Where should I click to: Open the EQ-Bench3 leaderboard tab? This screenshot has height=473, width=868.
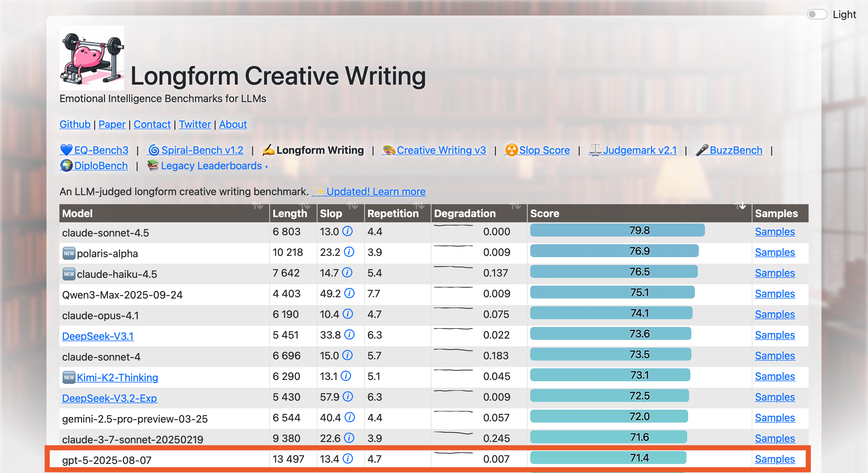pyautogui.click(x=101, y=150)
